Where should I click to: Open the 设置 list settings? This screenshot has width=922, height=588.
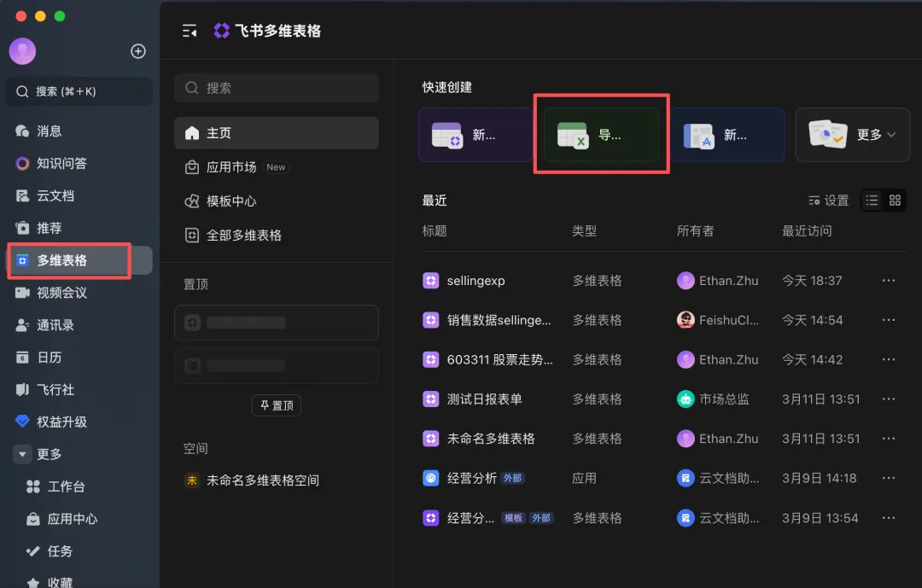[828, 201]
